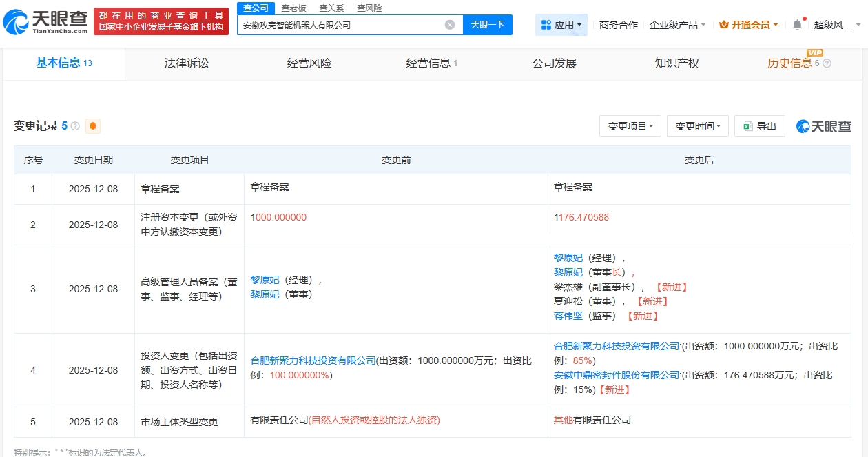Open 安徽中鼎密封件股份有限公司 investor link
The image size is (868, 457).
tap(617, 375)
